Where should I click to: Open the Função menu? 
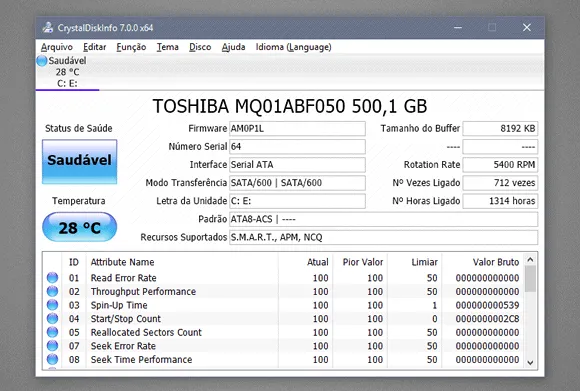(x=131, y=47)
